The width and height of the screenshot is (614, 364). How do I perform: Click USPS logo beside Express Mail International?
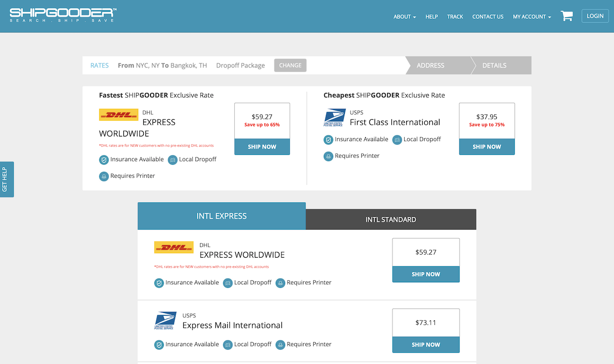coord(165,321)
